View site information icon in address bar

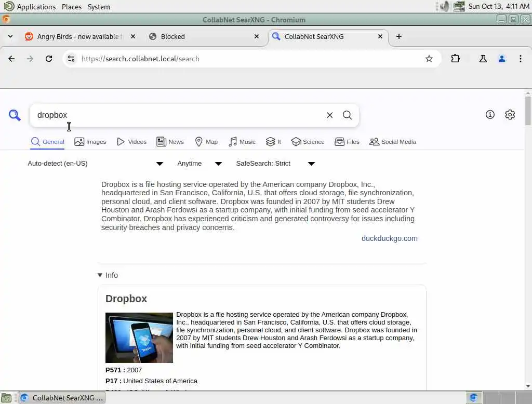pyautogui.click(x=71, y=59)
